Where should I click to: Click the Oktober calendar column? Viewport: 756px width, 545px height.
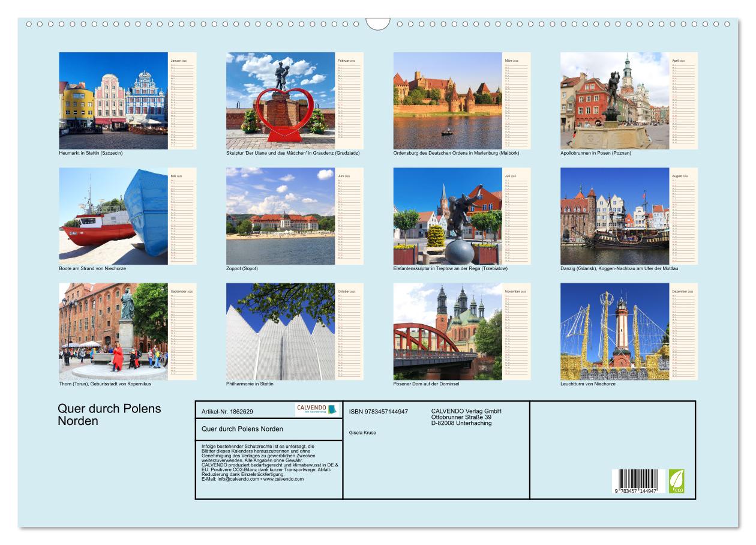pyautogui.click(x=349, y=331)
